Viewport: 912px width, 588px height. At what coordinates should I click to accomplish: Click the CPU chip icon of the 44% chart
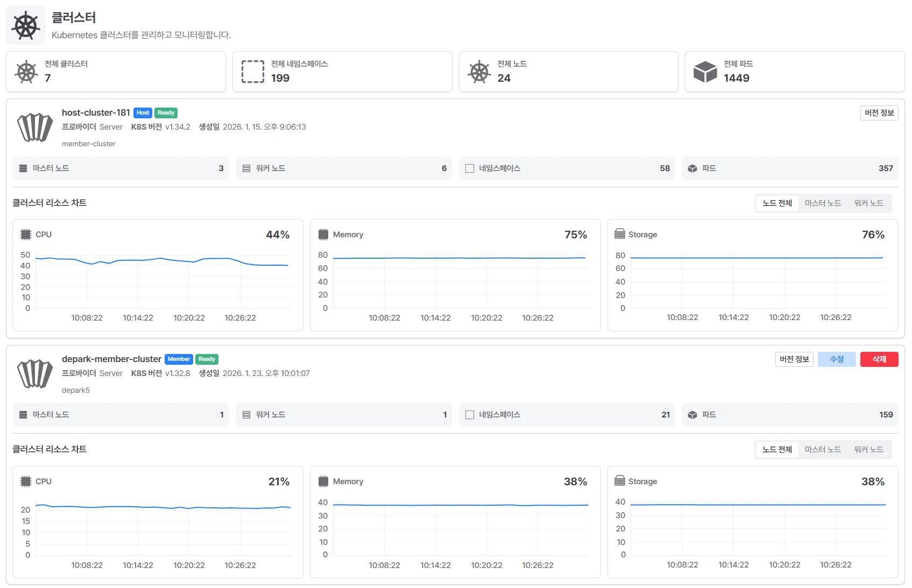click(x=25, y=235)
